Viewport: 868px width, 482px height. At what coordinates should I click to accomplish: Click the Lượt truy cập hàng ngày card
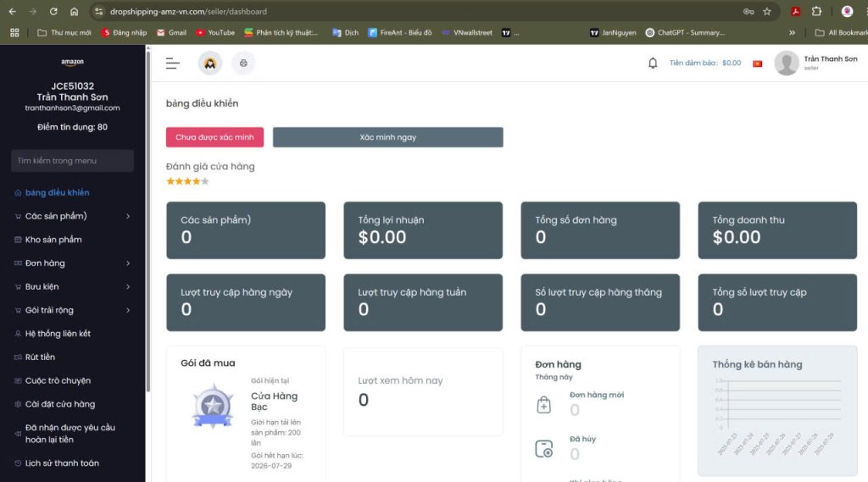246,302
